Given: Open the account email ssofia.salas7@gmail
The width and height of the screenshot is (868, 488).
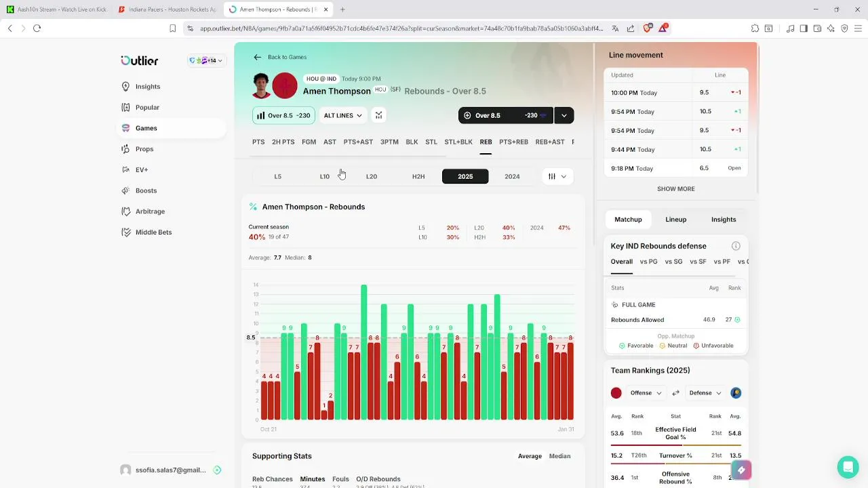Looking at the screenshot, I should (x=170, y=470).
